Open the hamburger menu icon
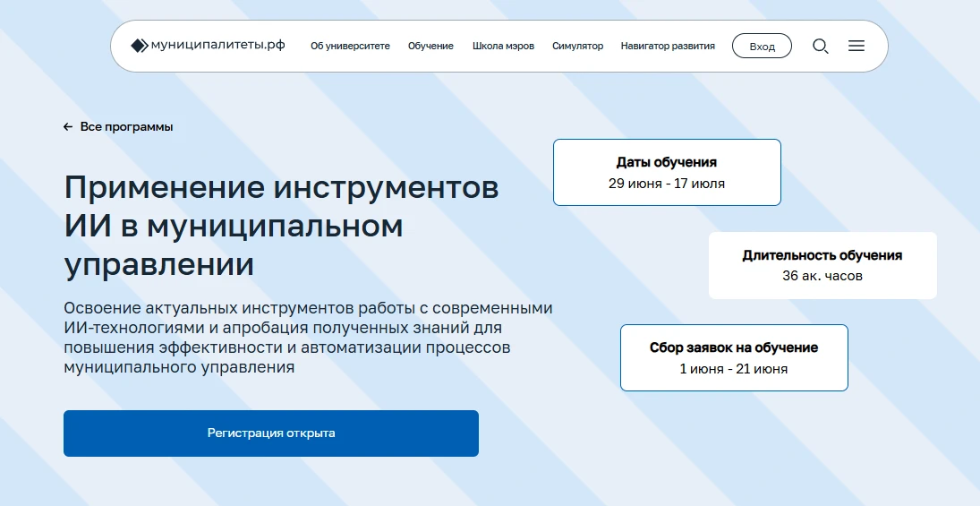Image resolution: width=980 pixels, height=506 pixels. (x=856, y=46)
